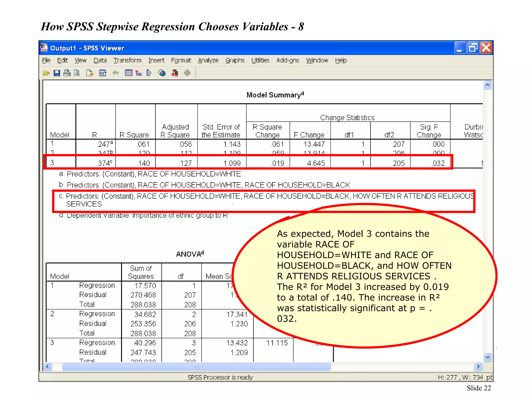Click Model 1 F Change value 13.447
The height and width of the screenshot is (399, 532).
pos(314,144)
